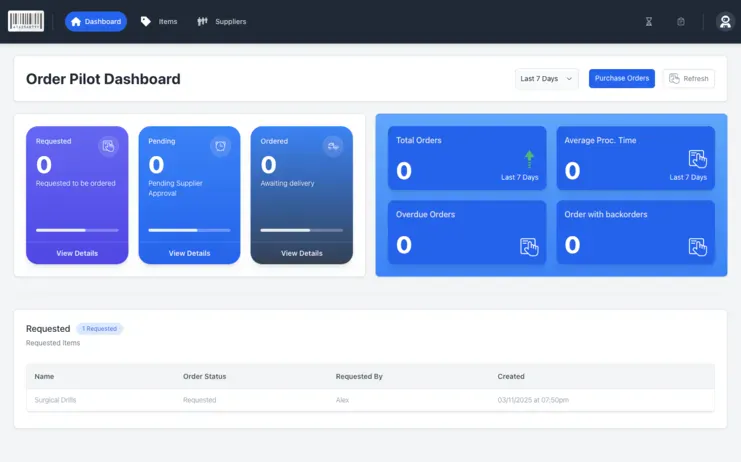Click the hand icon on Overdue Orders
This screenshot has width=741, height=462.
[x=529, y=246]
